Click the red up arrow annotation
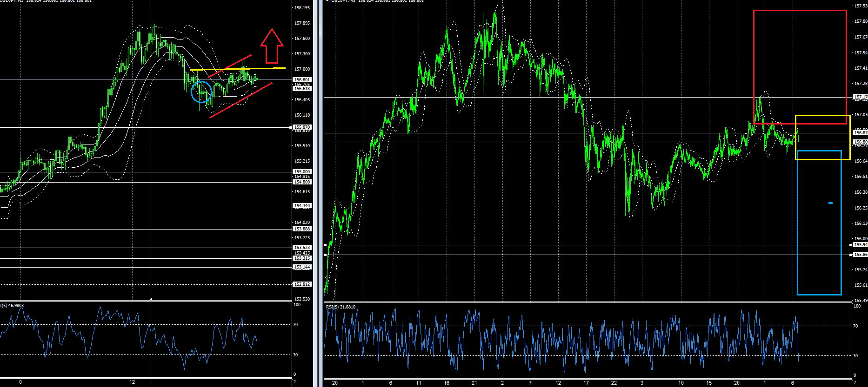 tap(272, 46)
